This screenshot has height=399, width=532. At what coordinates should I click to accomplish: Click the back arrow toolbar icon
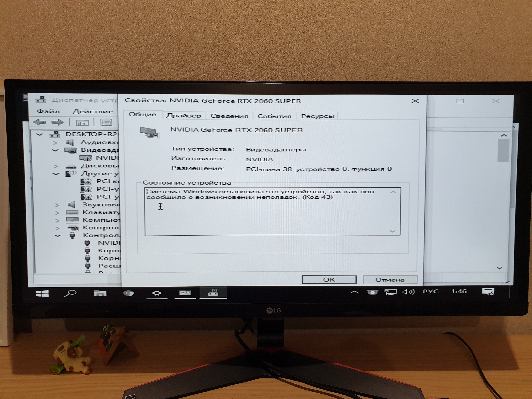pyautogui.click(x=39, y=122)
